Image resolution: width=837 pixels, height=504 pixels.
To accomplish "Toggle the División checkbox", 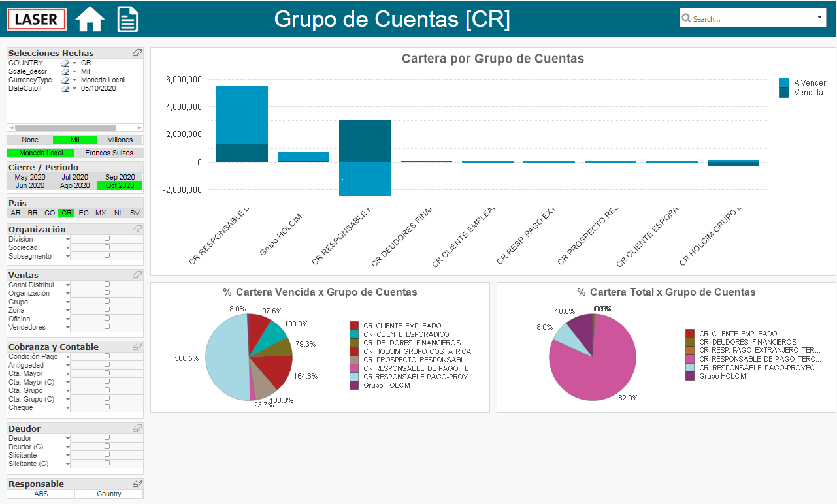I will pos(107,239).
